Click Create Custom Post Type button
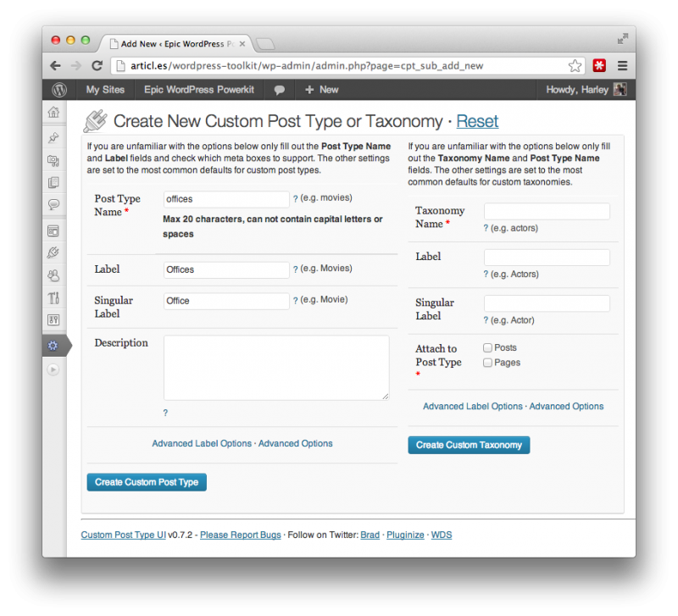Viewport: 678px width, 616px height. [x=147, y=482]
